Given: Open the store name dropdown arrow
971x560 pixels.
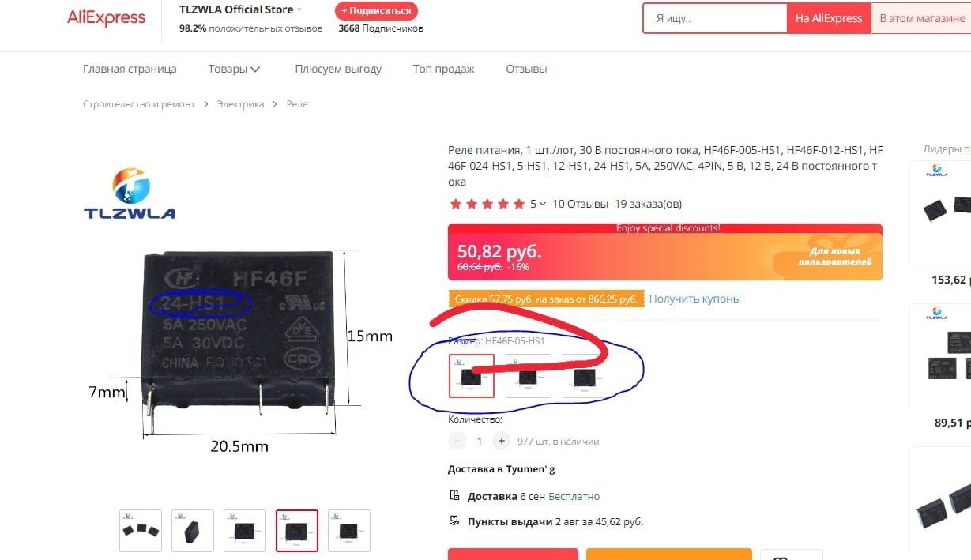Looking at the screenshot, I should coord(299,10).
